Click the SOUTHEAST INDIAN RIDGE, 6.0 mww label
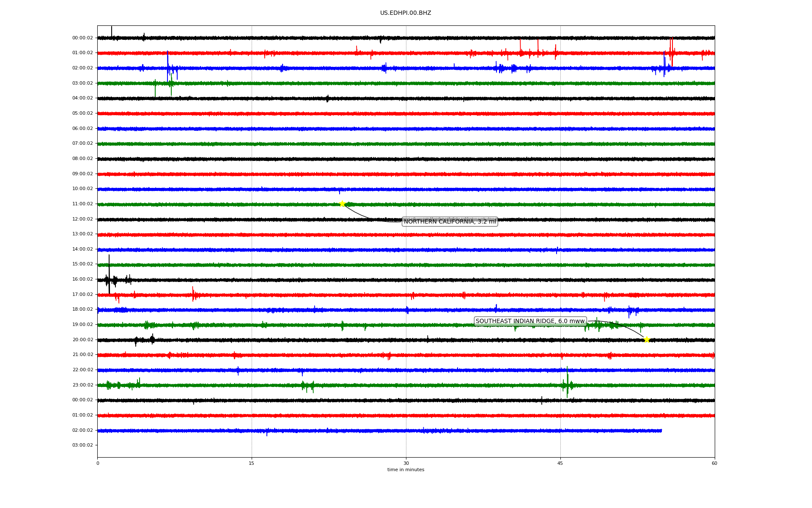 530,321
